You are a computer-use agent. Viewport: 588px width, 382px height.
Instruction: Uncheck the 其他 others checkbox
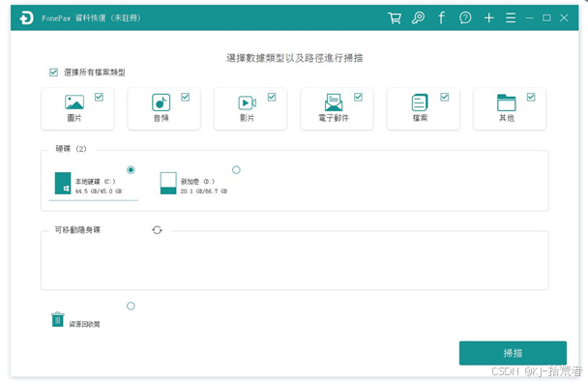(x=531, y=97)
